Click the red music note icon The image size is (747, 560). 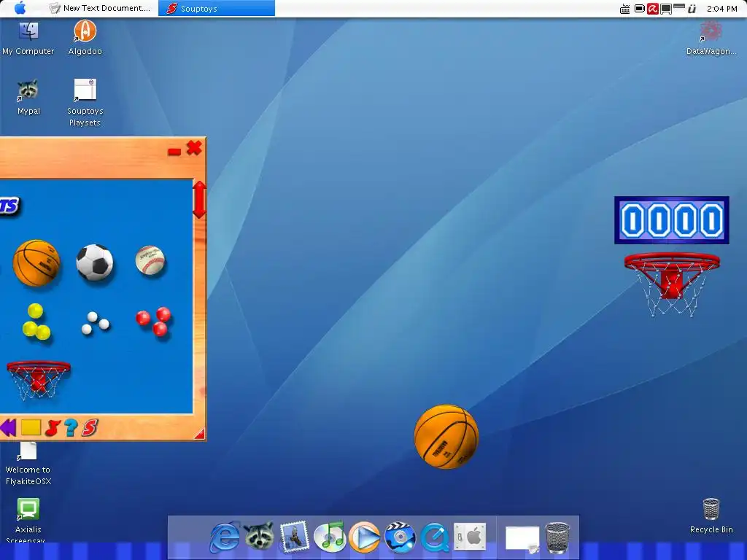click(52, 427)
